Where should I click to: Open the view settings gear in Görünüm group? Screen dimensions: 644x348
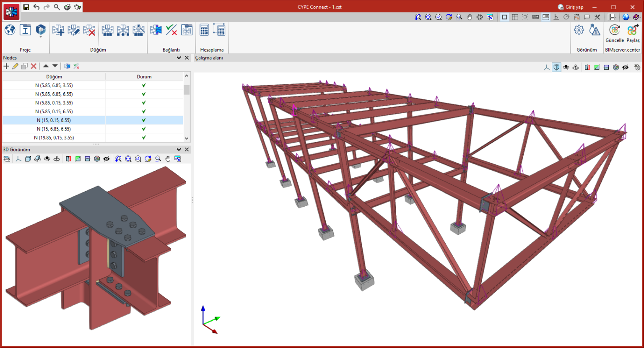579,30
